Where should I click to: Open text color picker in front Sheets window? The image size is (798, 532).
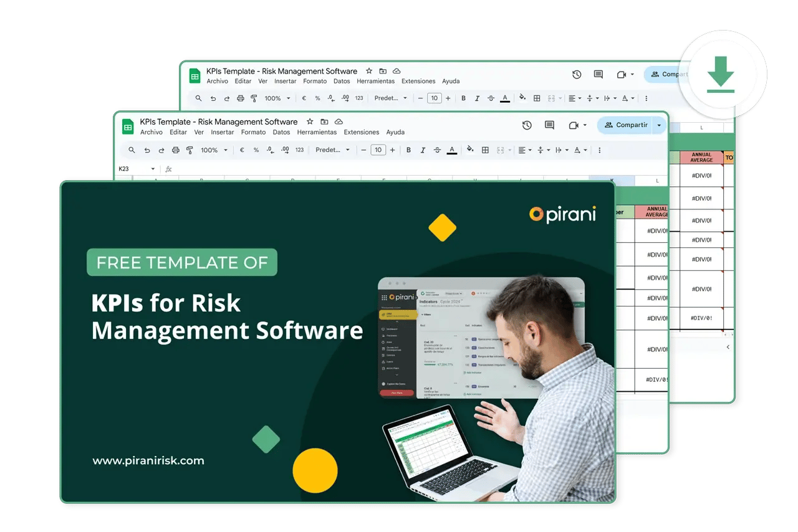click(451, 150)
